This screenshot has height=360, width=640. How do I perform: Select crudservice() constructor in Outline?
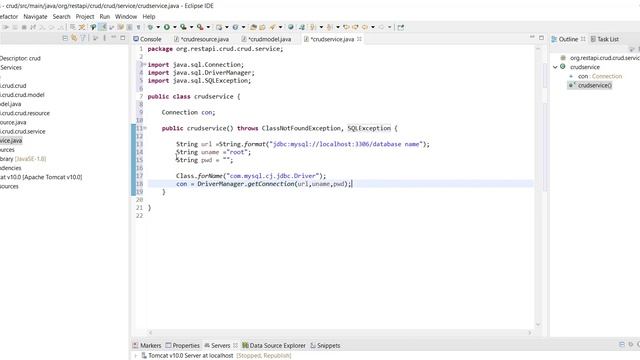590,85
